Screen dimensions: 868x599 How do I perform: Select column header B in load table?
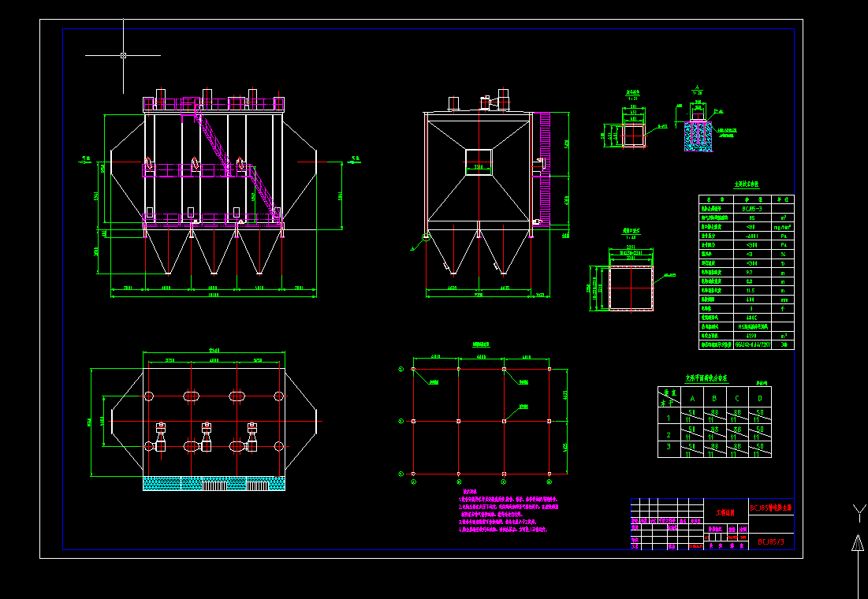pyautogui.click(x=714, y=397)
